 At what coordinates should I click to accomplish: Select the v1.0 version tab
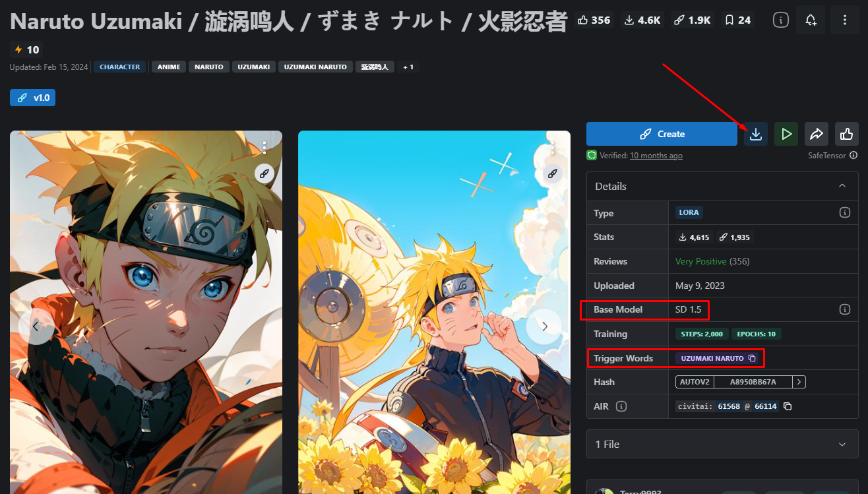coord(33,98)
